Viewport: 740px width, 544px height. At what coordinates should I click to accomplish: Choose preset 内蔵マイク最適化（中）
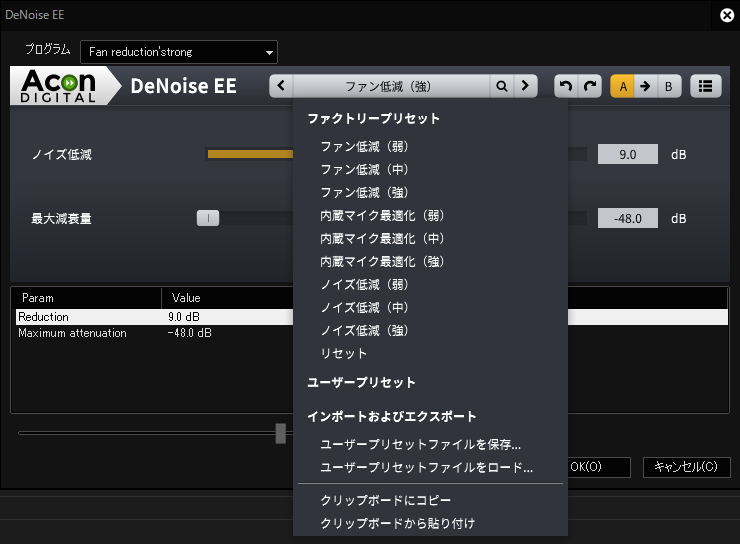tap(382, 239)
